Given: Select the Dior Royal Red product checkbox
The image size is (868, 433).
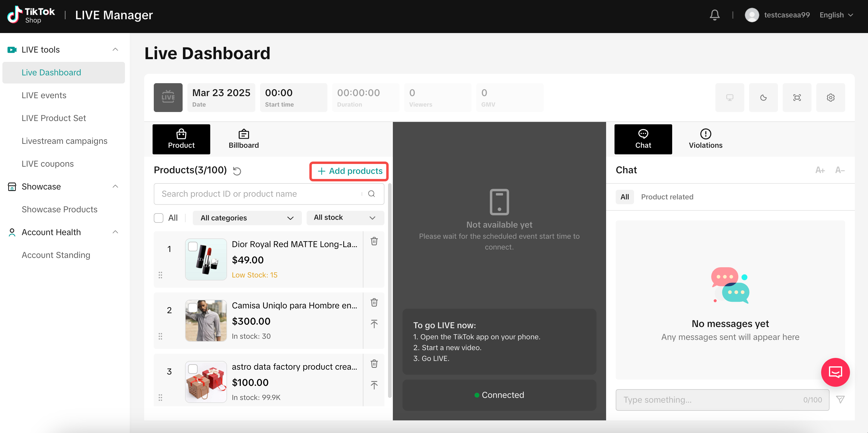Looking at the screenshot, I should click(x=193, y=246).
